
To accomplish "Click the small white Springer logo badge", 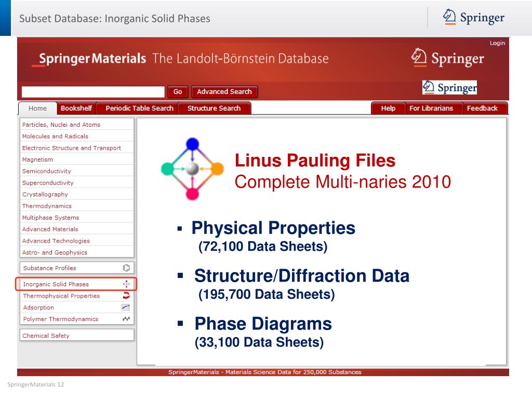I will tap(449, 87).
